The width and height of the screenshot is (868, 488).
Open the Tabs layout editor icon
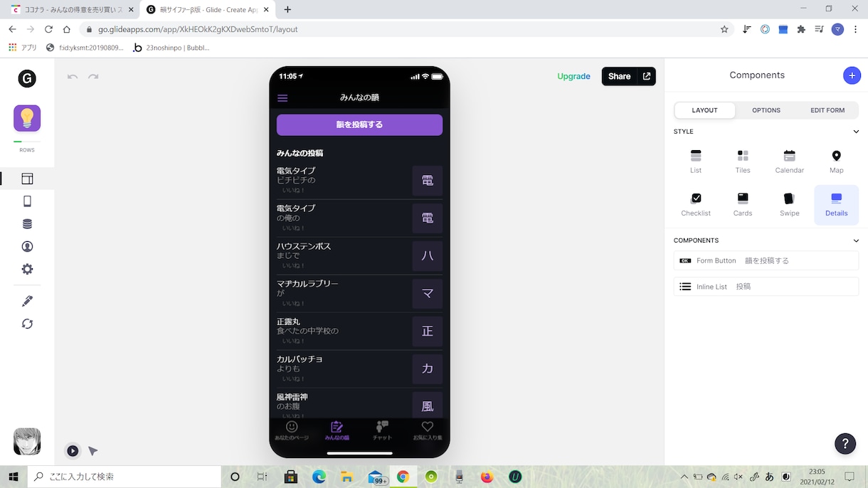click(x=27, y=179)
